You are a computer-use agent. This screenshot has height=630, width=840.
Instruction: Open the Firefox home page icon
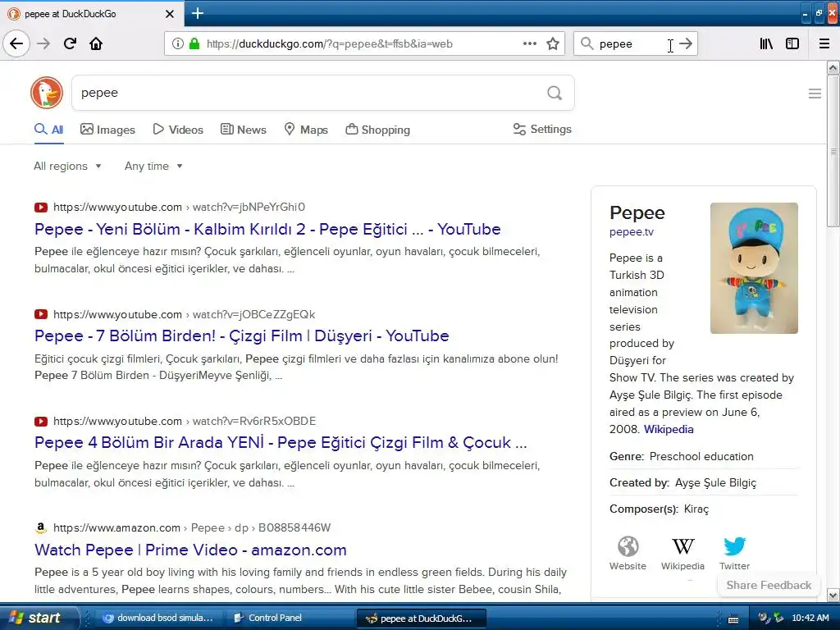point(96,43)
